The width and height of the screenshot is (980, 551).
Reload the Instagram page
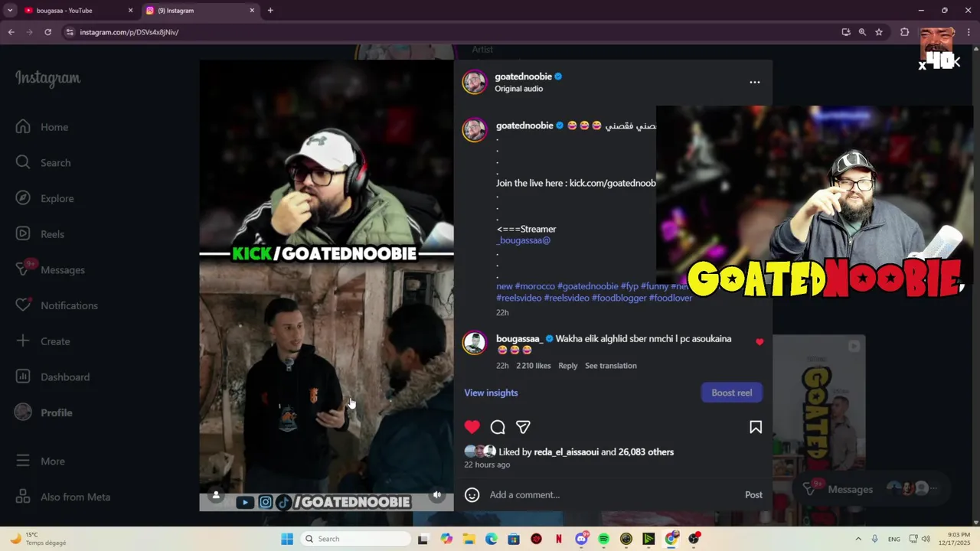[47, 32]
